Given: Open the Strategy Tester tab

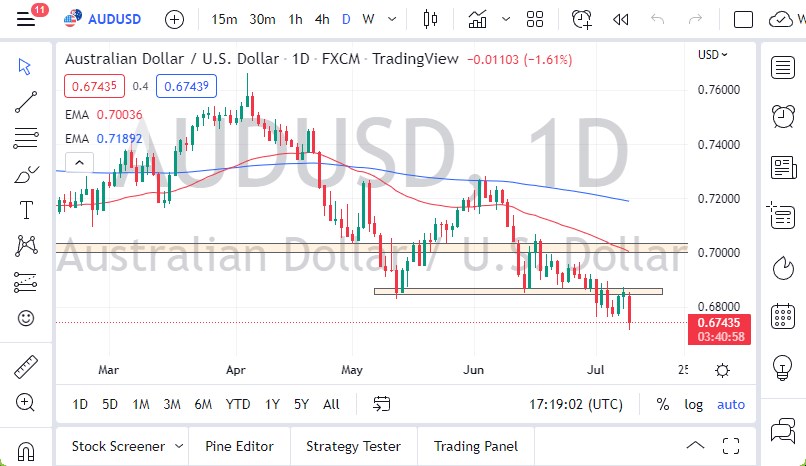Looking at the screenshot, I should (353, 446).
